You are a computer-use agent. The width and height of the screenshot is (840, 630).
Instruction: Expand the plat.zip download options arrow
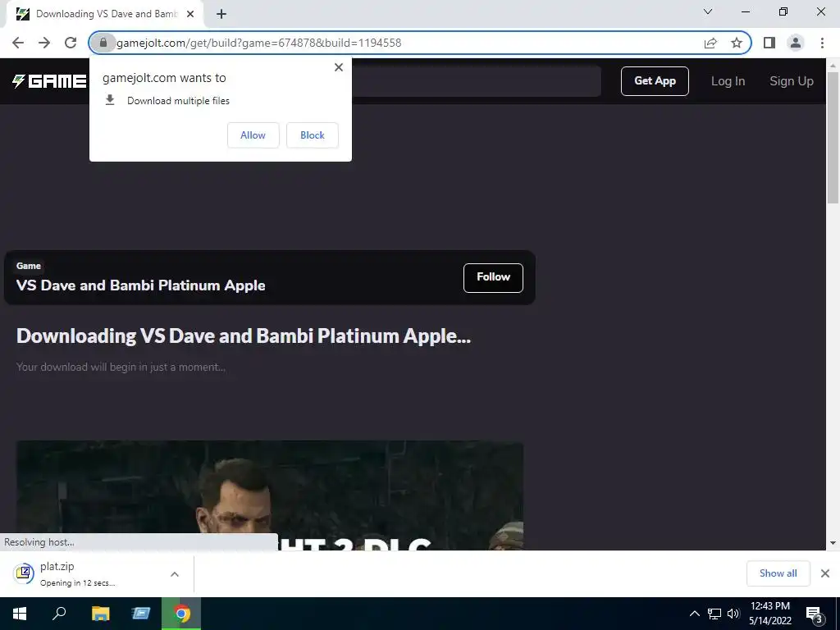[x=175, y=574]
